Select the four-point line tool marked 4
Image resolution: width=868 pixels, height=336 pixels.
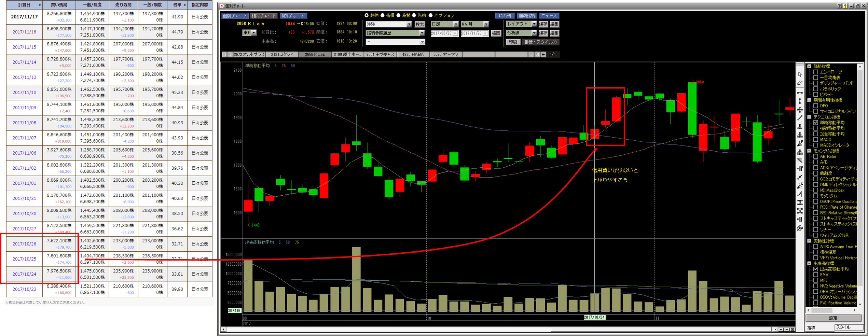800,211
